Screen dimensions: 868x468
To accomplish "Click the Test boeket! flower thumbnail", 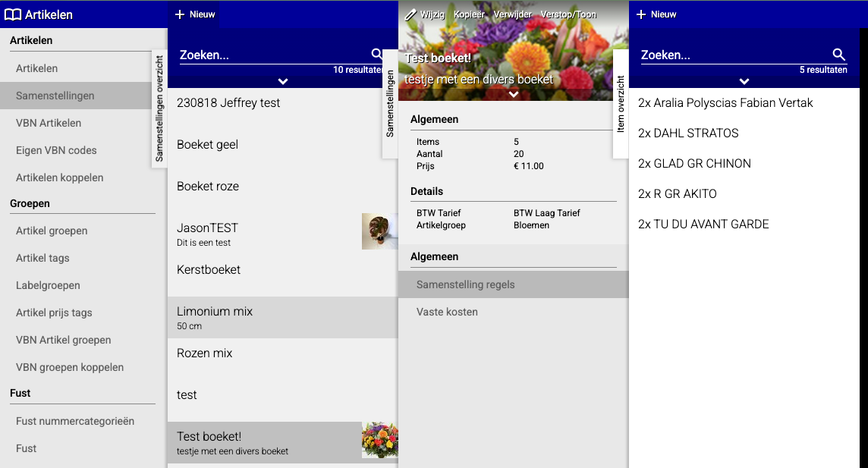I will point(379,440).
